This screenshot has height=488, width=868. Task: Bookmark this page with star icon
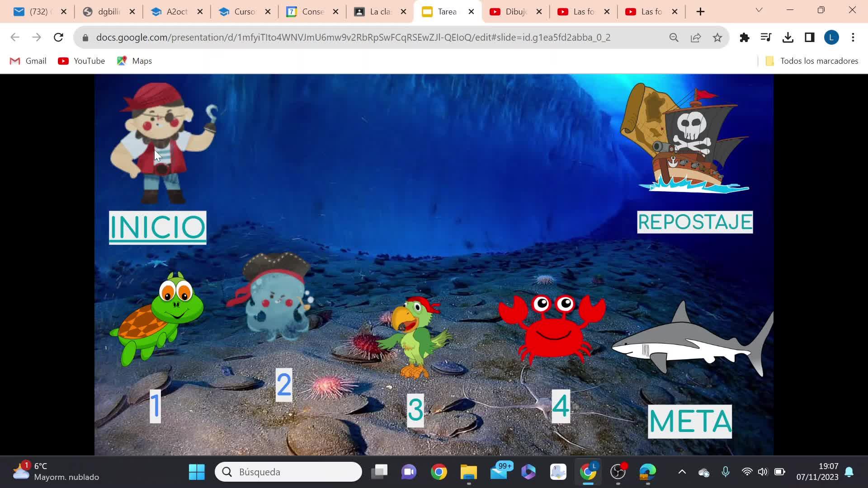[717, 38]
